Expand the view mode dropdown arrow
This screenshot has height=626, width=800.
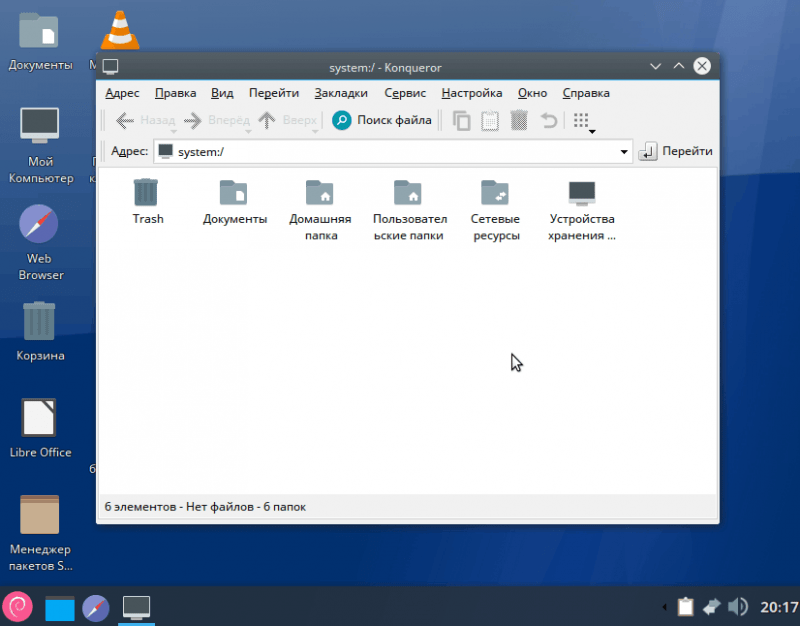tap(592, 132)
